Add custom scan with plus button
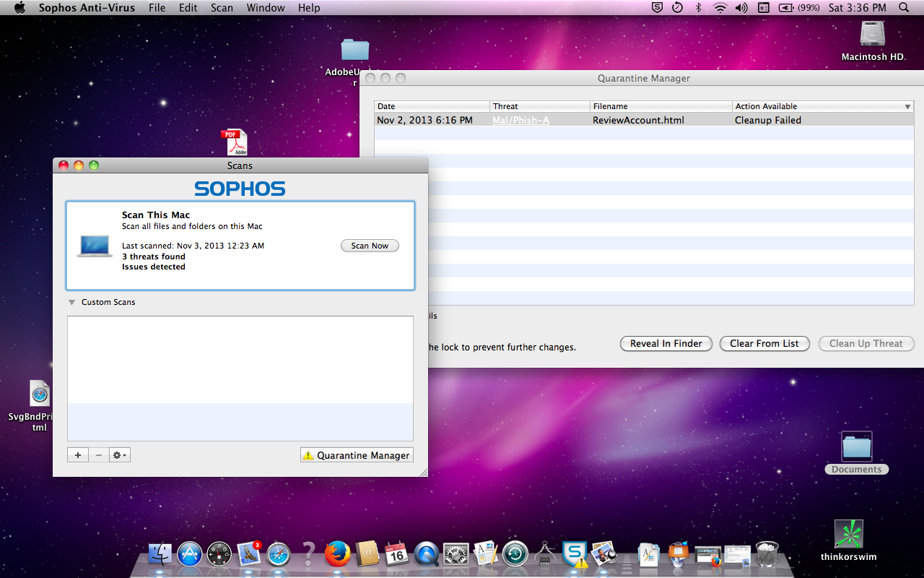Viewport: 924px width, 578px height. click(x=78, y=455)
